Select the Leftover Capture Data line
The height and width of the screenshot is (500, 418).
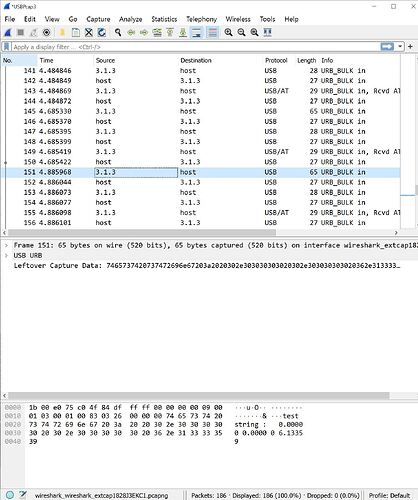pyautogui.click(x=206, y=266)
